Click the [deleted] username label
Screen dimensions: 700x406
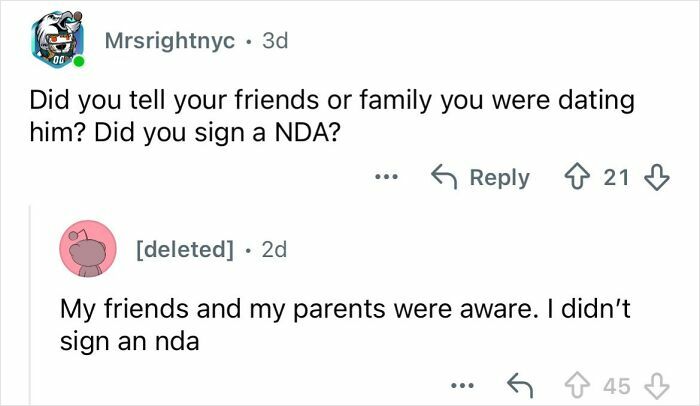(x=183, y=249)
